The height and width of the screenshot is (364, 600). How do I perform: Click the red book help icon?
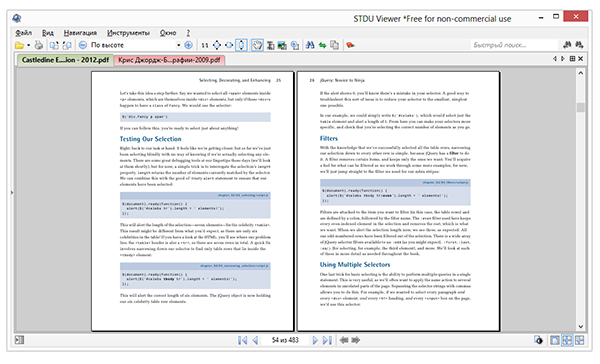point(350,45)
